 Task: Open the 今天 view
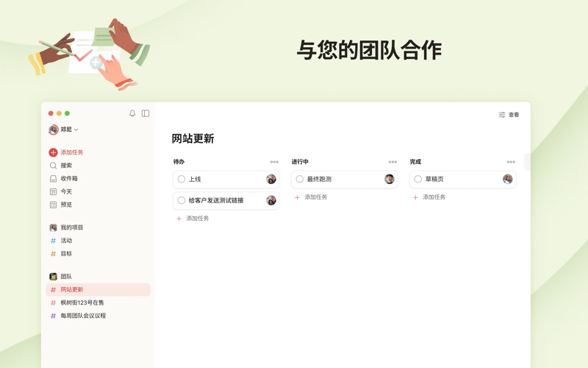coord(66,192)
